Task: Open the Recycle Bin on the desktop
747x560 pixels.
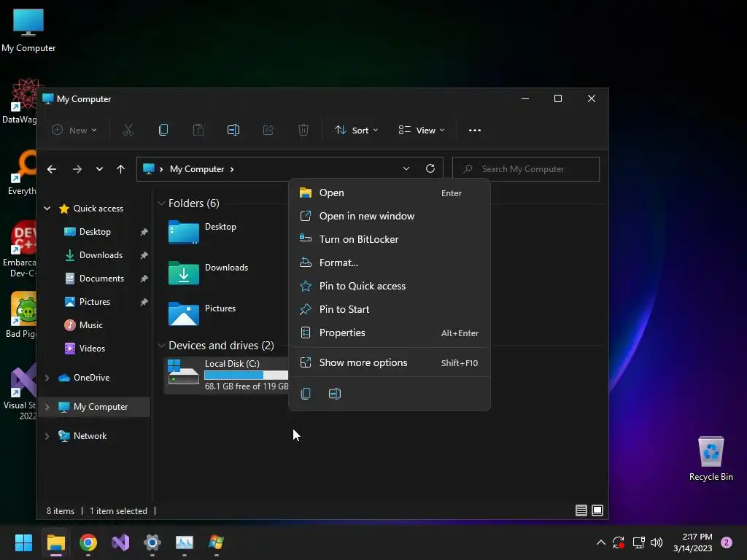Action: (x=711, y=458)
